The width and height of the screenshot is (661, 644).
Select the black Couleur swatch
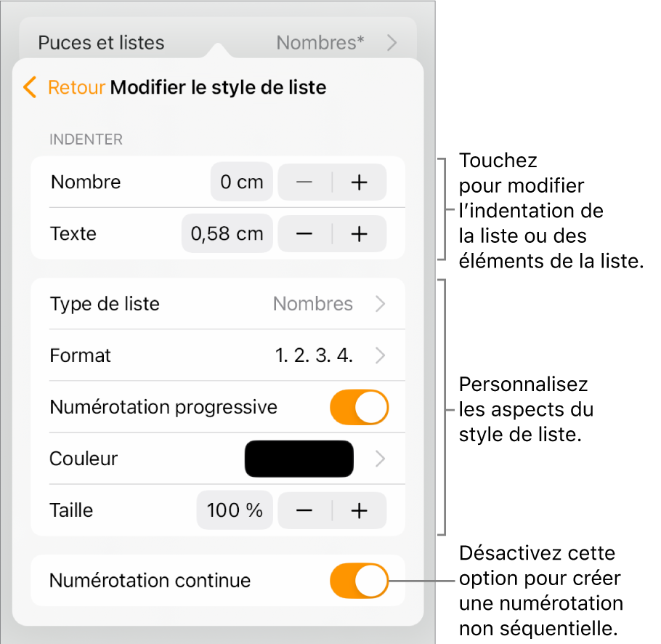pos(299,459)
